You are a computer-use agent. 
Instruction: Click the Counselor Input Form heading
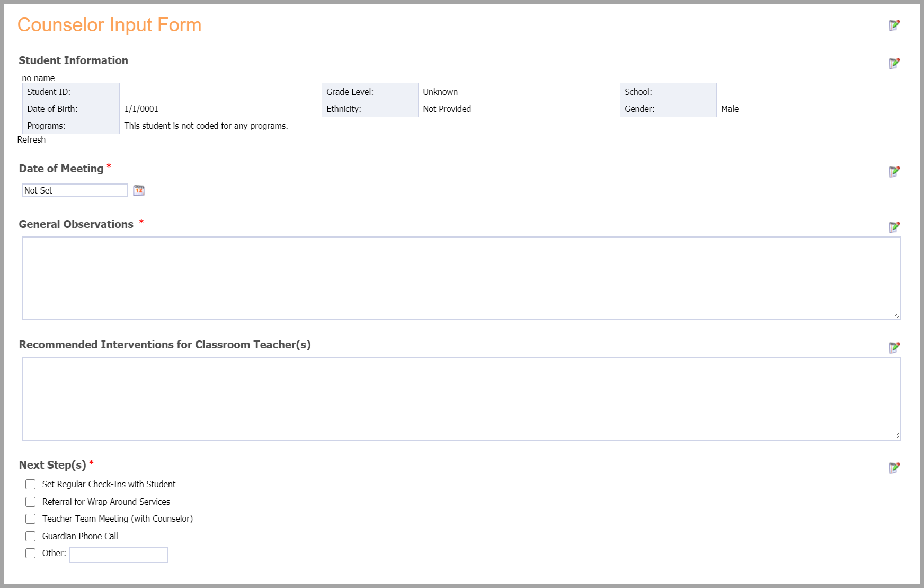point(110,25)
